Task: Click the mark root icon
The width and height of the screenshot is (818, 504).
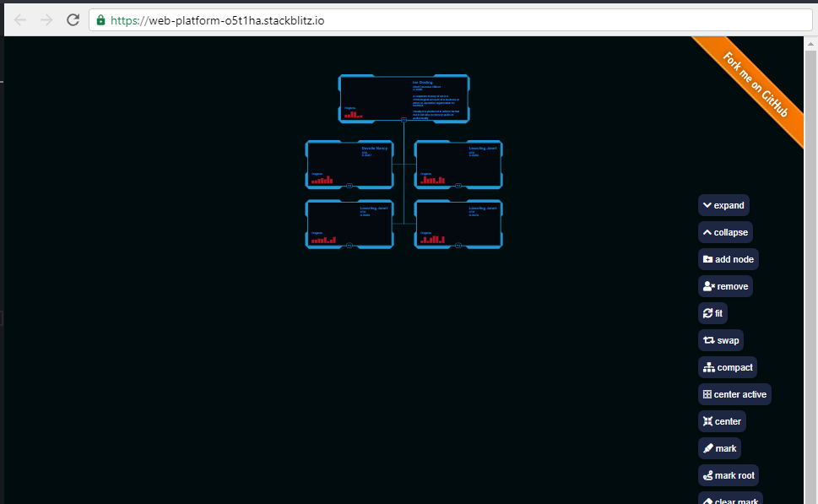Action: click(x=707, y=475)
